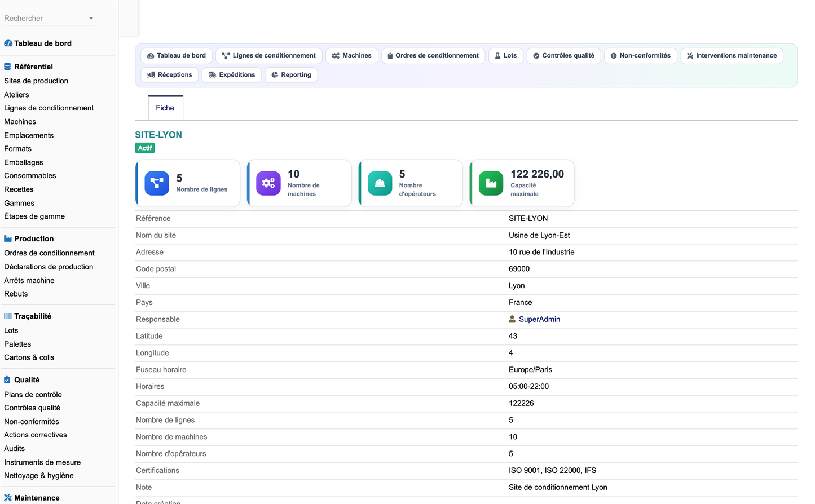815x504 pixels.
Task: Open the SuperAdmin responsable link
Action: tap(539, 319)
